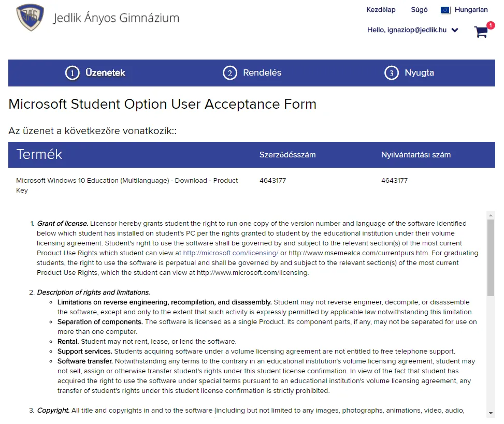Switch language via Hungarian link
Image resolution: width=504 pixels, height=424 pixels.
[x=471, y=10]
